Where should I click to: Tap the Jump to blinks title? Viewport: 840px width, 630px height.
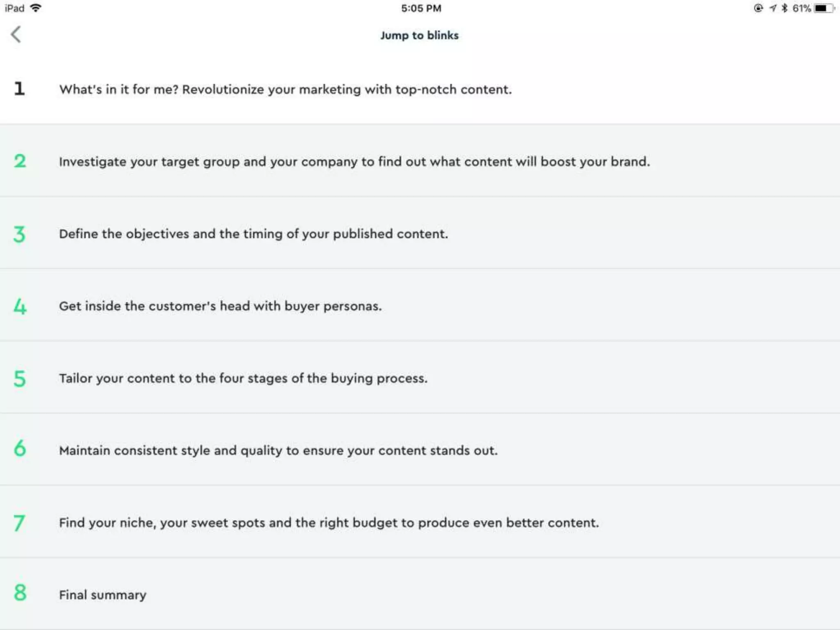point(419,35)
